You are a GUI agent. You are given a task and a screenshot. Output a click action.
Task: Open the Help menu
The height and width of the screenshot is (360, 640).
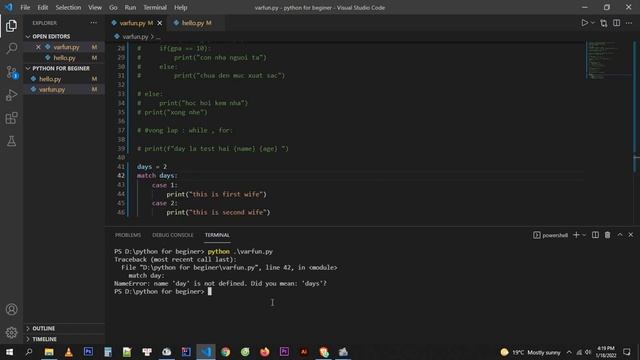(180, 7)
